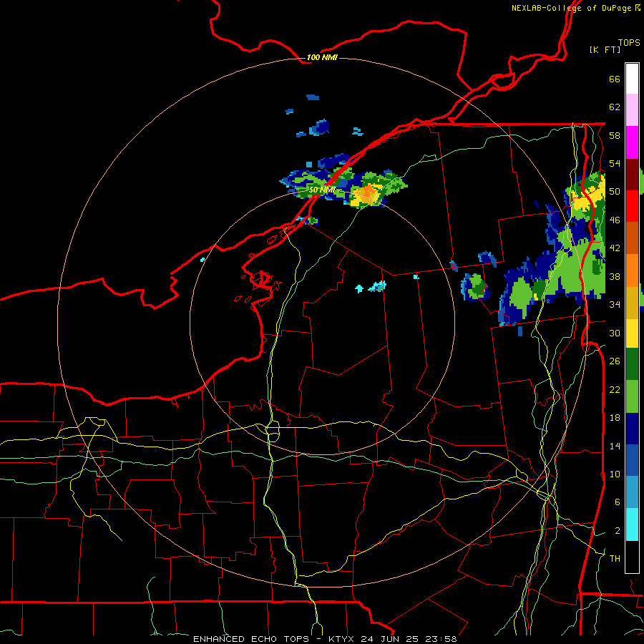Pick the dark green legend swatch
The width and height of the screenshot is (644, 644).
[632, 364]
